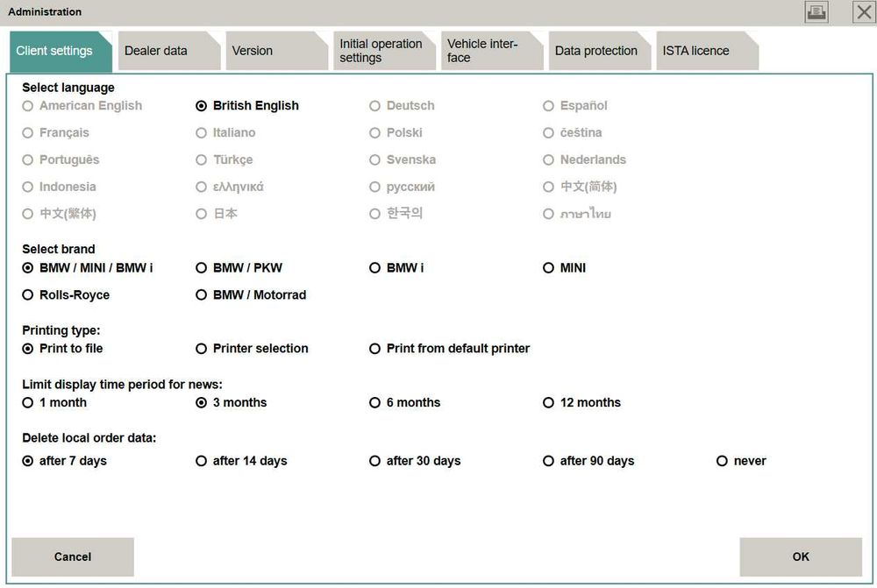
Task: Choose the MINI brand radio button
Action: click(549, 268)
